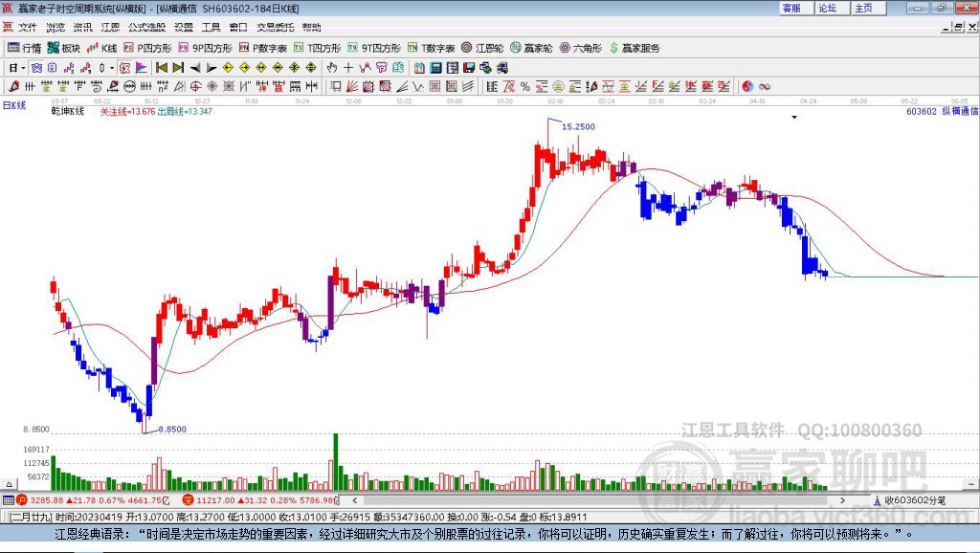
Task: Open the 资讯 menu
Action: tap(82, 28)
